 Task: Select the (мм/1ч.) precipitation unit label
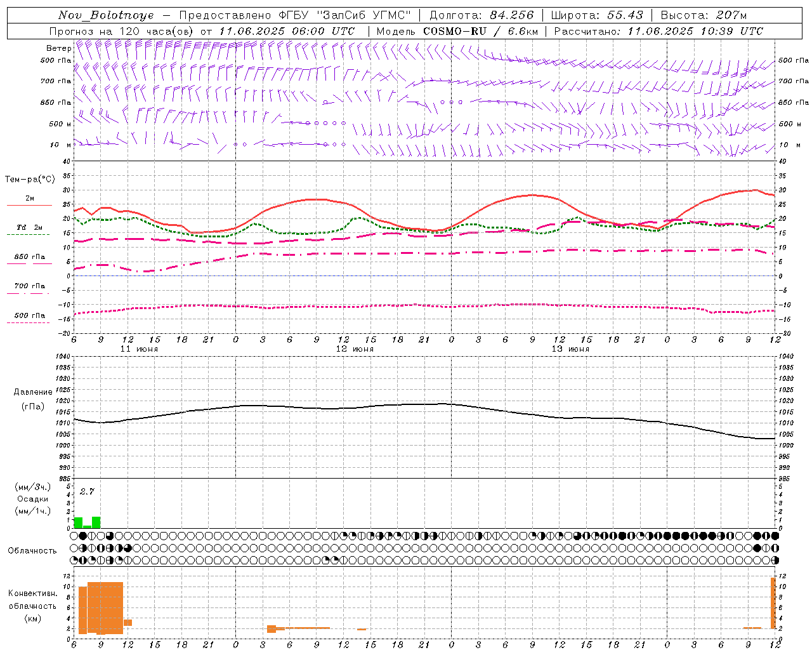pos(32,511)
